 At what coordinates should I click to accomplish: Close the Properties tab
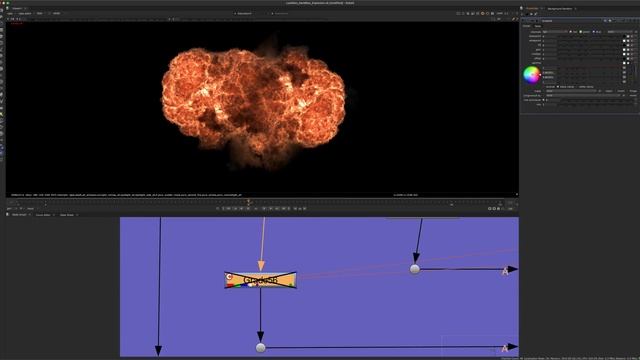542,8
